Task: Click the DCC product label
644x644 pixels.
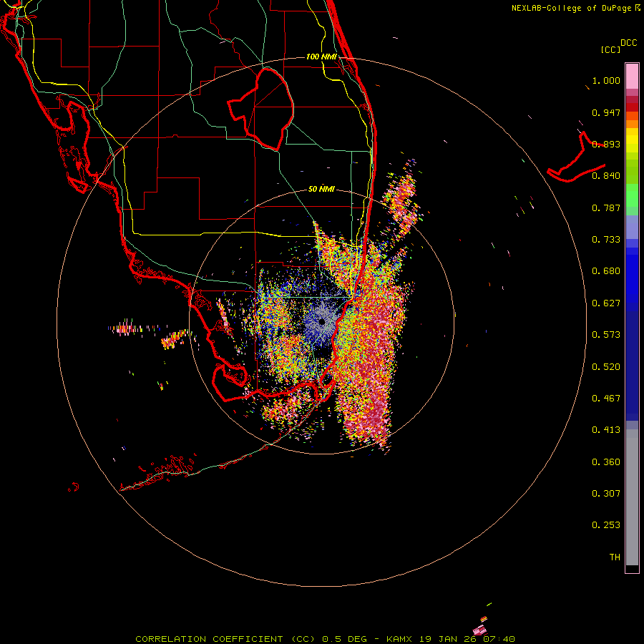Action: [628, 43]
